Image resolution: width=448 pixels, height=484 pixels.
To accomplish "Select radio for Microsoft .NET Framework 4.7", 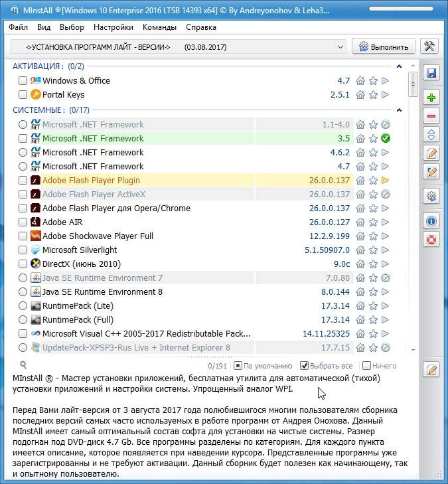I will click(23, 167).
